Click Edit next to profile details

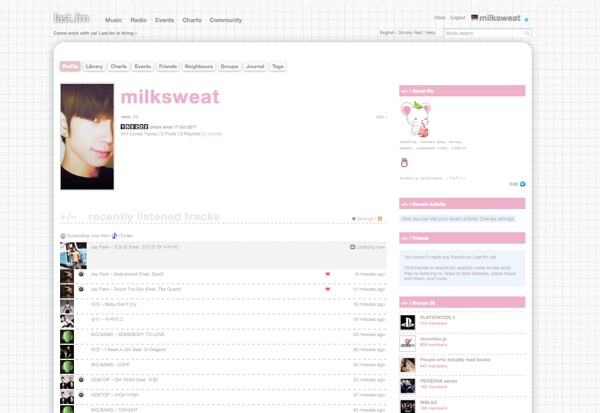click(x=381, y=117)
